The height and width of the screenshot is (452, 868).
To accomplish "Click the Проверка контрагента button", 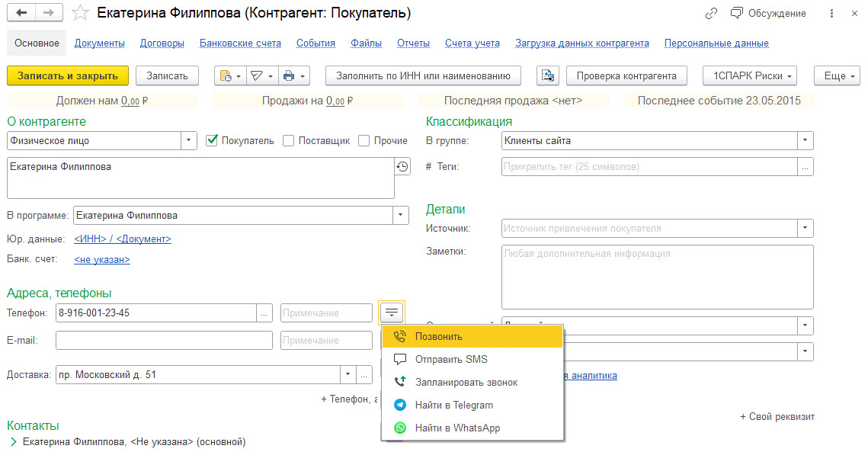I will 626,76.
